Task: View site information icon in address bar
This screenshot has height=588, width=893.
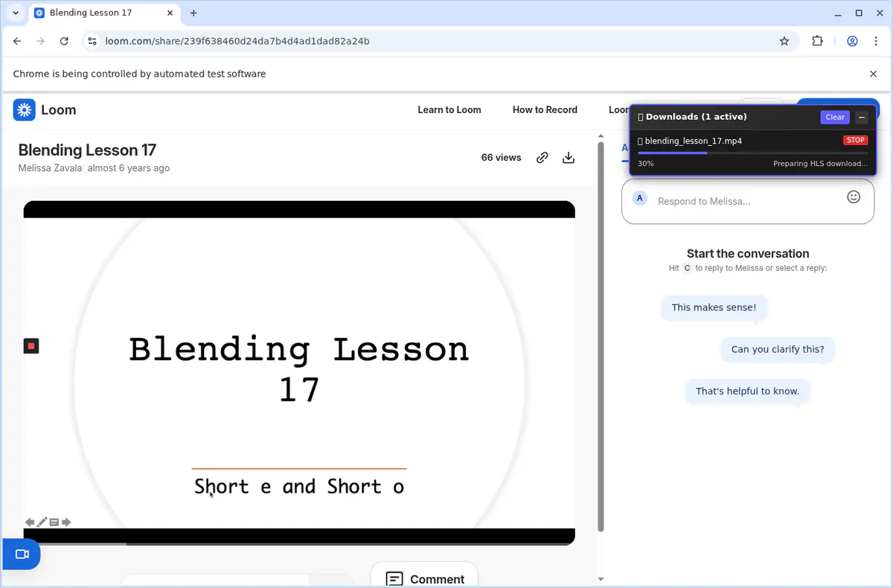Action: tap(92, 41)
